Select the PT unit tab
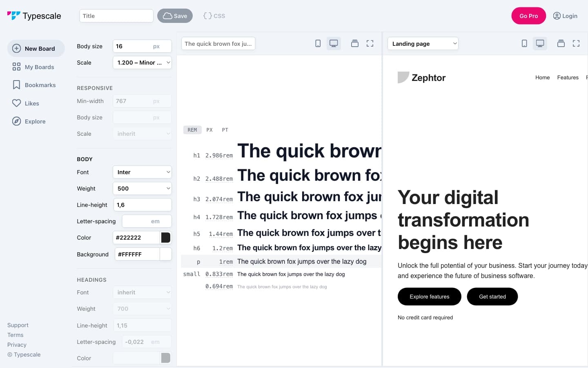Screen dimensions: 588x368 225,130
